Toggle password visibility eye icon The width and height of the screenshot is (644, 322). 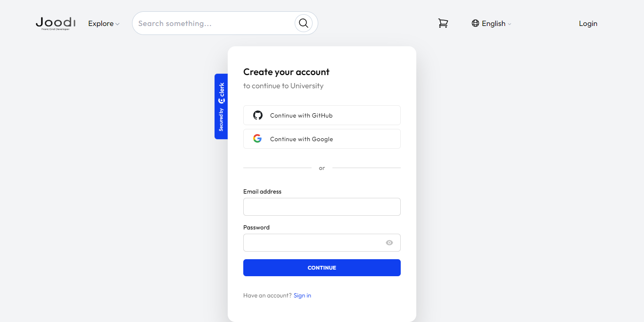tap(389, 243)
